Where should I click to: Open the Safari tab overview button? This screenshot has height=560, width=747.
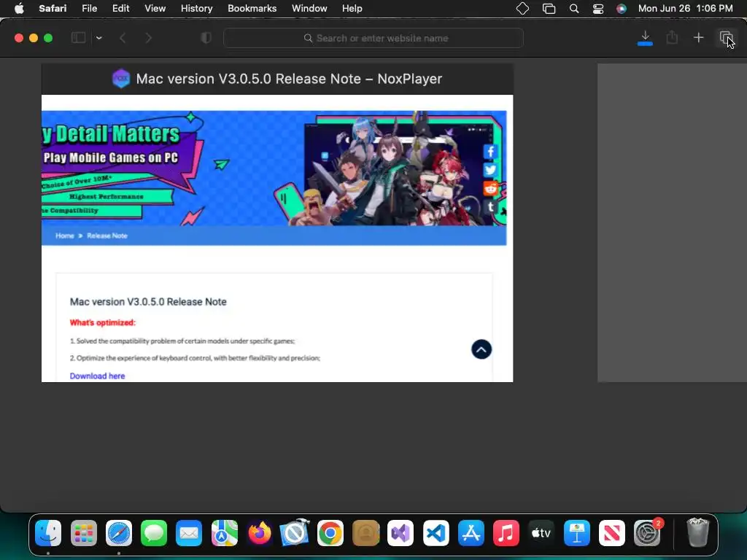[x=726, y=38]
